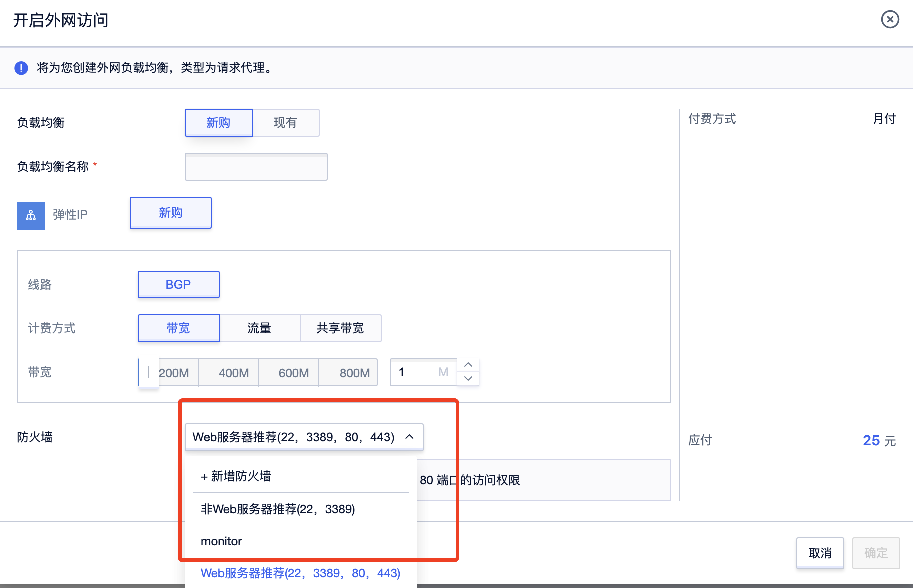This screenshot has width=913, height=588.
Task: Select 带宽 billing method
Action: 178,328
